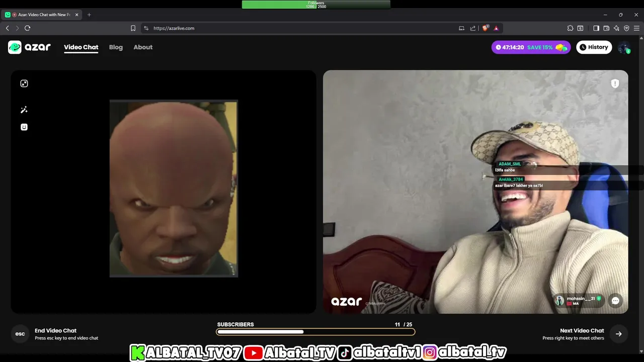The image size is (644, 362).
Task: Click the 47:14:20 Save 15% gems offer
Action: coord(531,47)
